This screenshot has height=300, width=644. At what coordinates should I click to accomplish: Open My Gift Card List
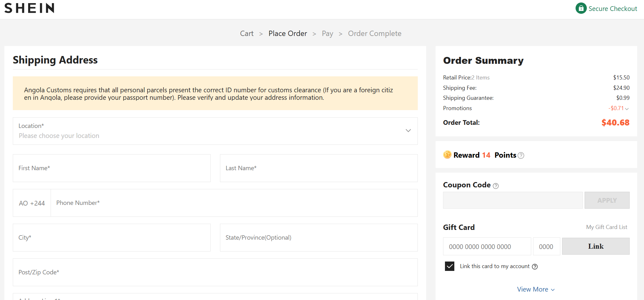point(607,227)
